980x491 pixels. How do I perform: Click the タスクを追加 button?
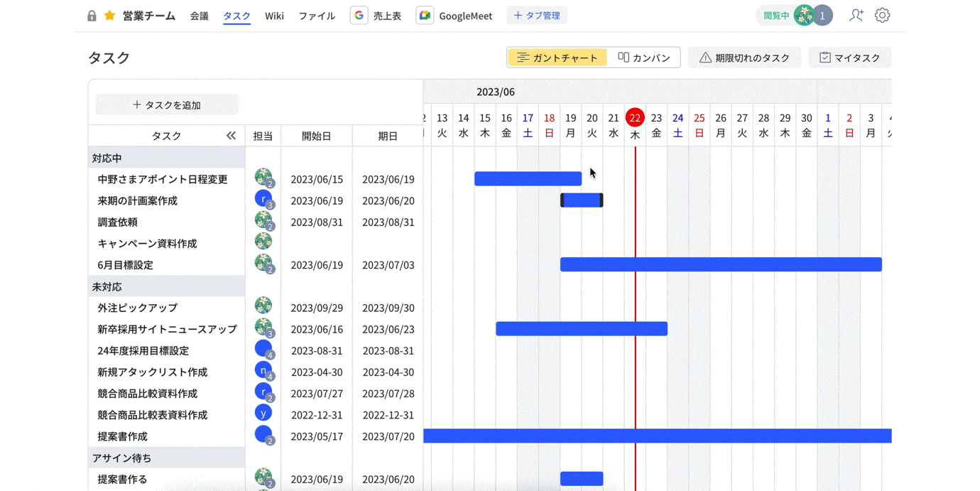(x=167, y=105)
